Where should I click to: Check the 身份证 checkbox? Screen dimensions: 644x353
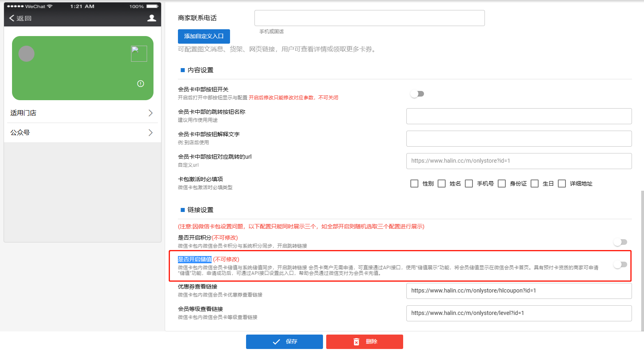pos(502,184)
